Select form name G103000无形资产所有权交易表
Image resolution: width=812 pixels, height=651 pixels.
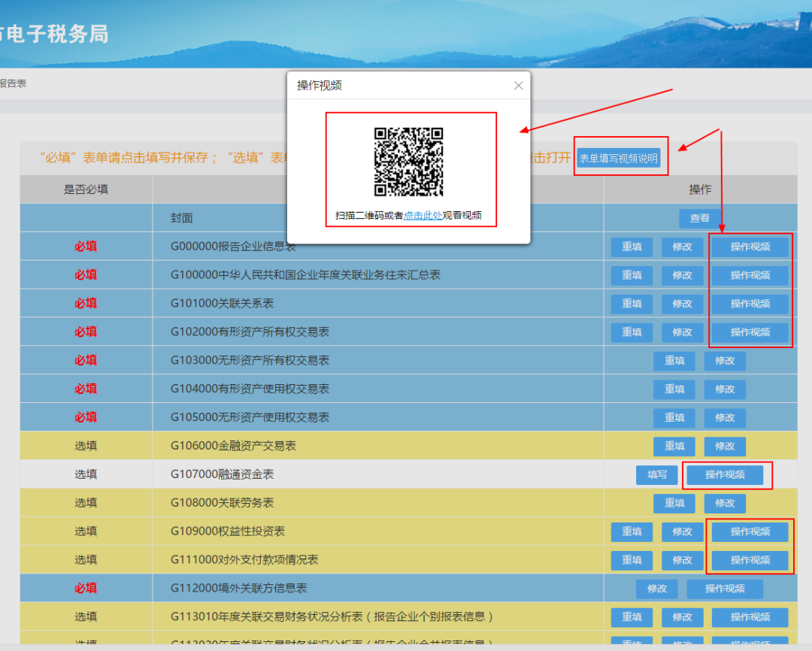tap(250, 361)
